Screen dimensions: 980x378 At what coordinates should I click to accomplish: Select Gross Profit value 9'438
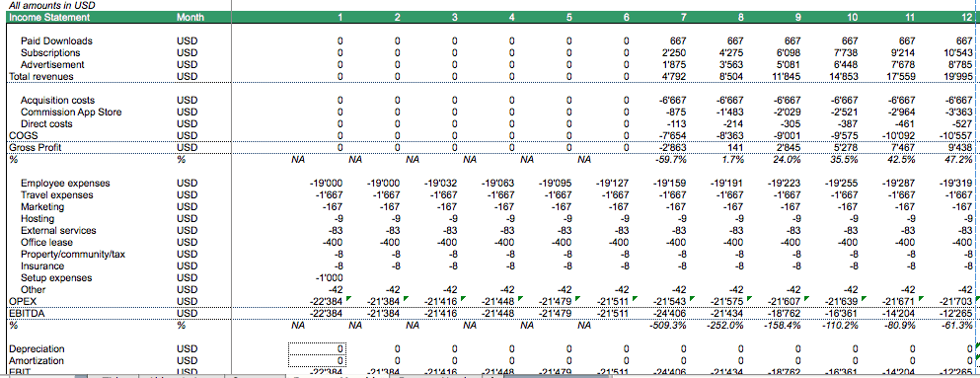962,147
